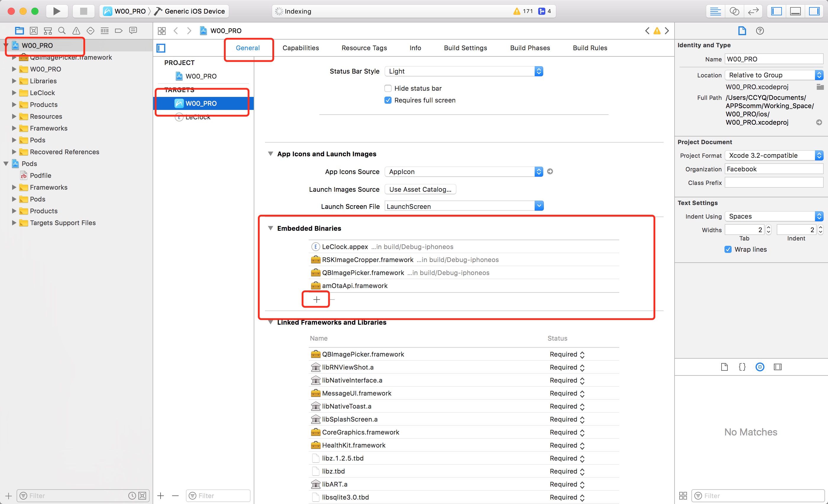Show the Version editor
828x504 pixels.
pyautogui.click(x=753, y=11)
